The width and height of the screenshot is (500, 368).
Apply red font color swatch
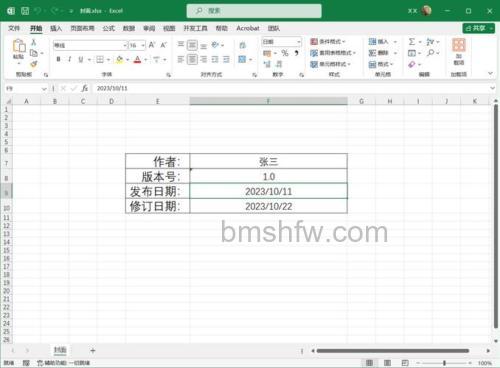click(x=137, y=60)
